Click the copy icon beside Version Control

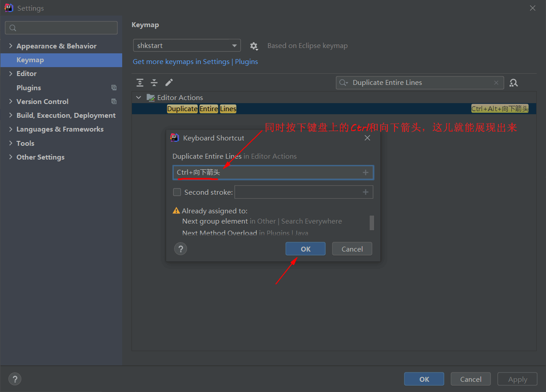[x=114, y=102]
